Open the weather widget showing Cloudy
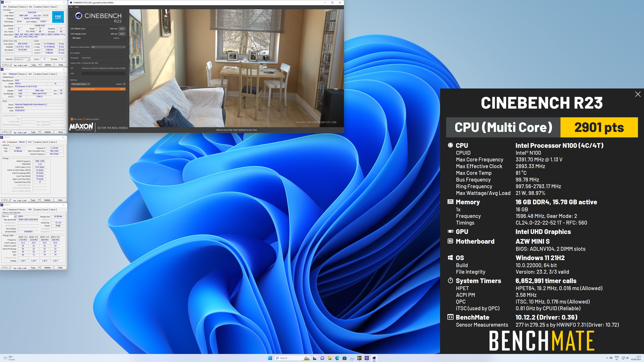The width and height of the screenshot is (644, 362). (9, 358)
